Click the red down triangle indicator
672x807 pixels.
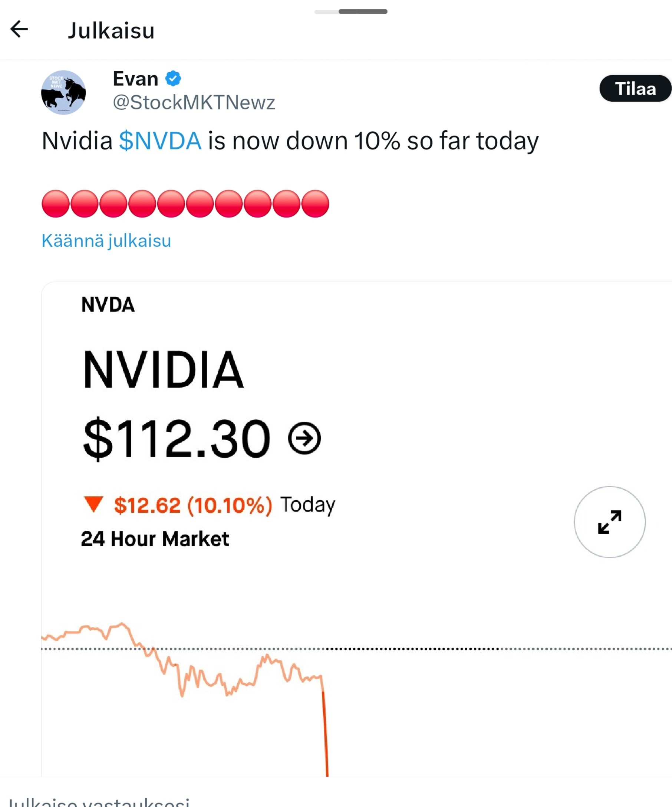click(93, 504)
